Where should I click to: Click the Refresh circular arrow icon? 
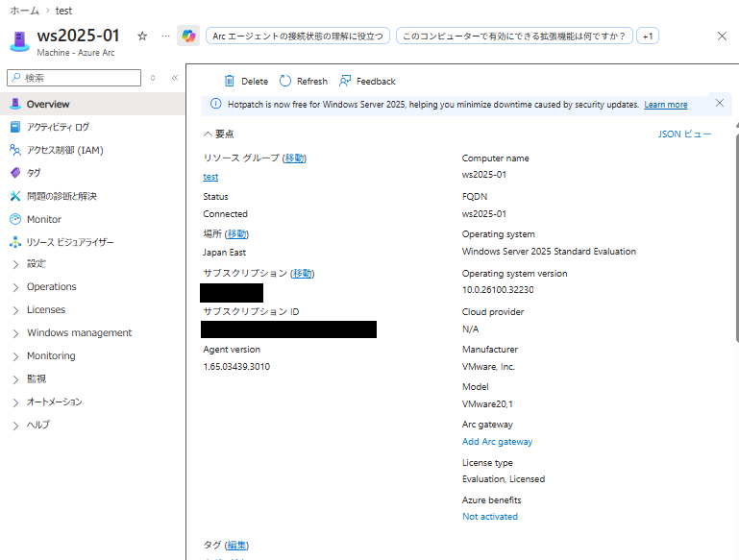tap(285, 81)
